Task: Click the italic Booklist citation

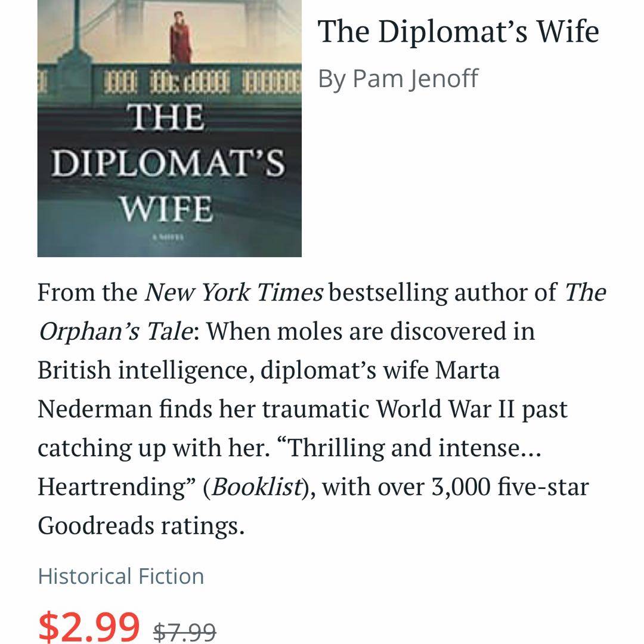Action: pos(257,487)
